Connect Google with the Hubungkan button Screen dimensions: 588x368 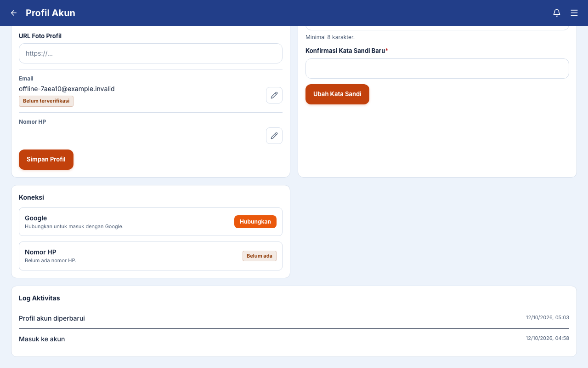[x=255, y=222]
